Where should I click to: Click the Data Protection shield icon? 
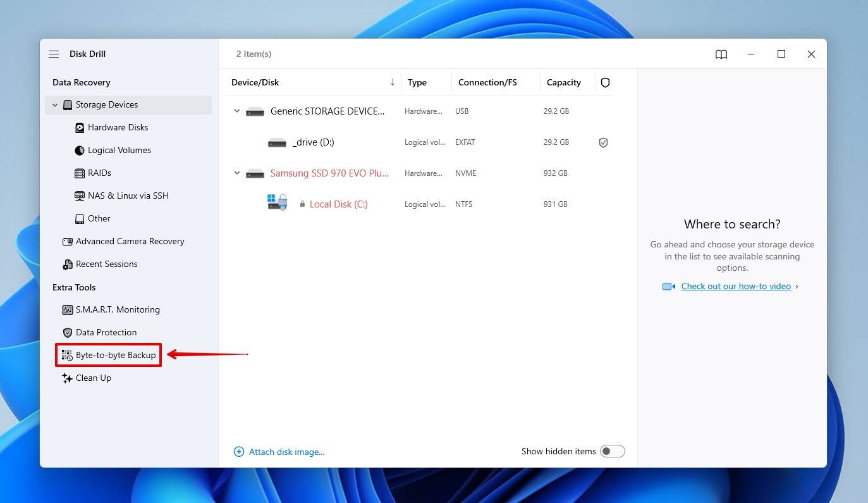coord(68,333)
